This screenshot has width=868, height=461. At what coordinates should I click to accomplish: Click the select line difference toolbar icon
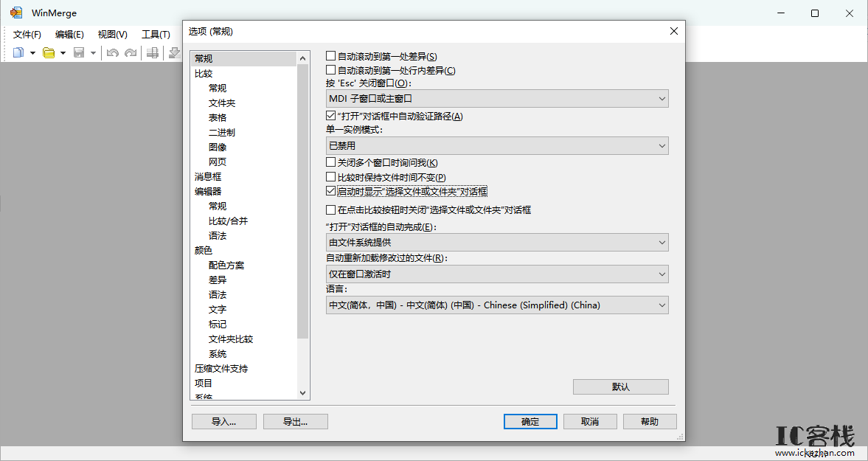coord(153,52)
